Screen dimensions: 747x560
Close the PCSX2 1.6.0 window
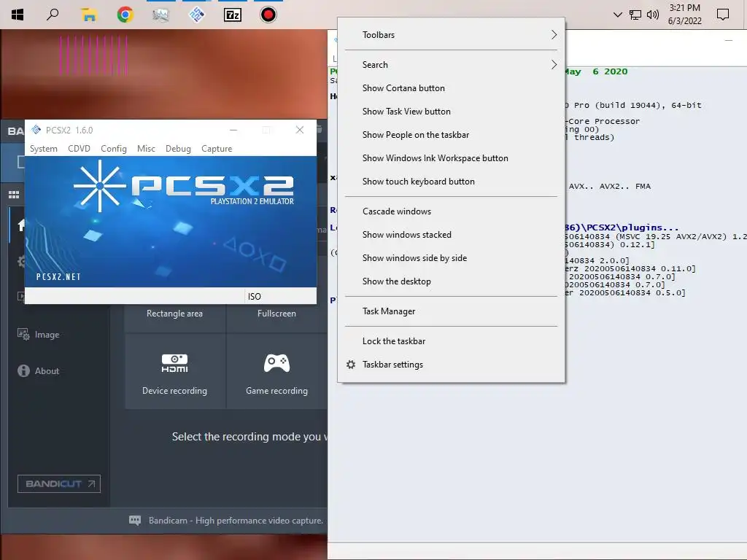click(300, 130)
